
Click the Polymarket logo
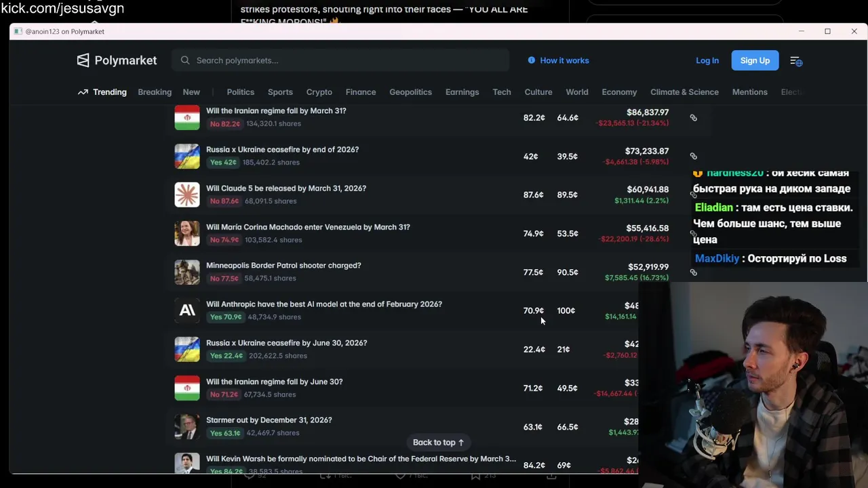(x=117, y=60)
